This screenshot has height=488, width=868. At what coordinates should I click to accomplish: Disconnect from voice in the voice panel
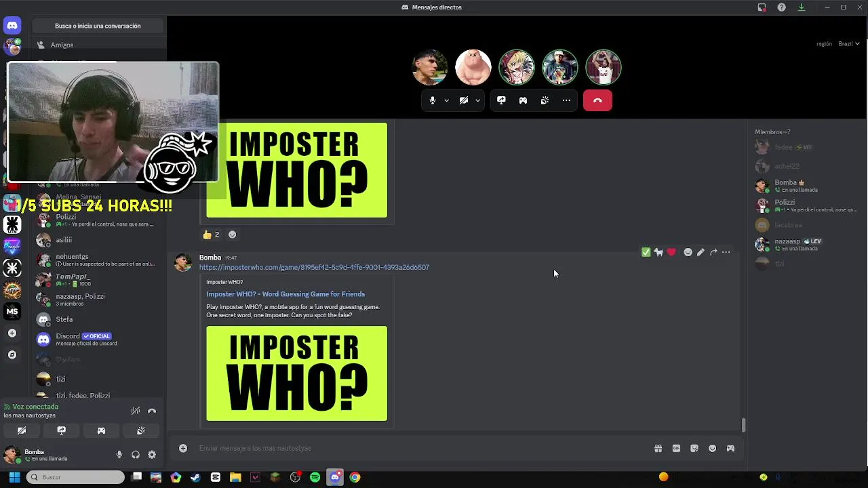pyautogui.click(x=152, y=411)
